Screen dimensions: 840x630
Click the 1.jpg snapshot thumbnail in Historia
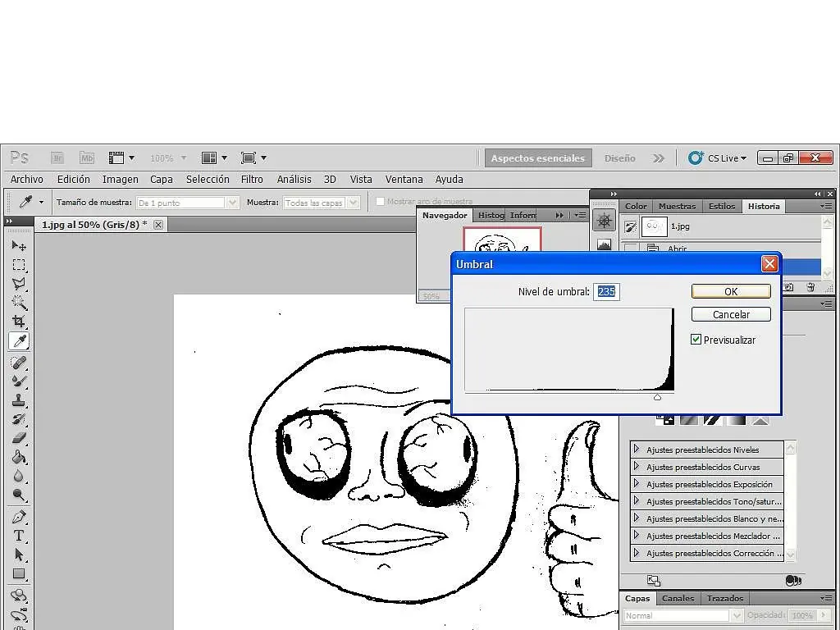[x=654, y=226]
